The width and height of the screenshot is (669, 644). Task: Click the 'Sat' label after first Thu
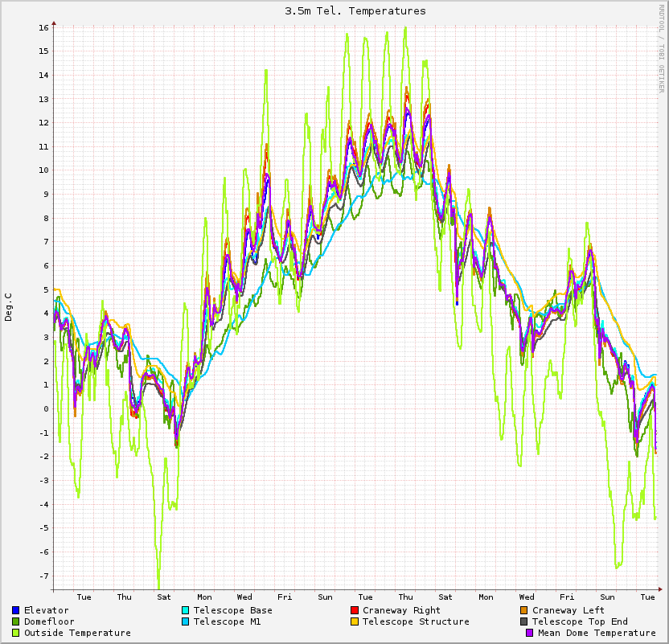click(164, 597)
